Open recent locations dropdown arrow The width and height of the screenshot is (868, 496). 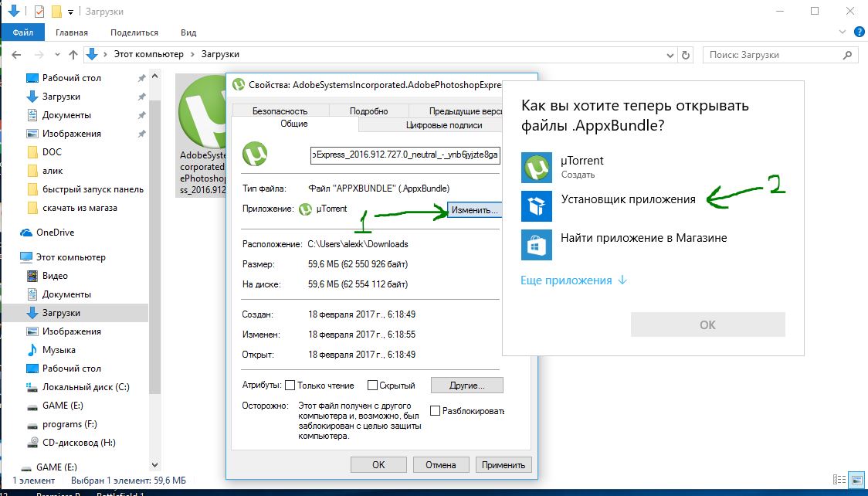(x=57, y=55)
